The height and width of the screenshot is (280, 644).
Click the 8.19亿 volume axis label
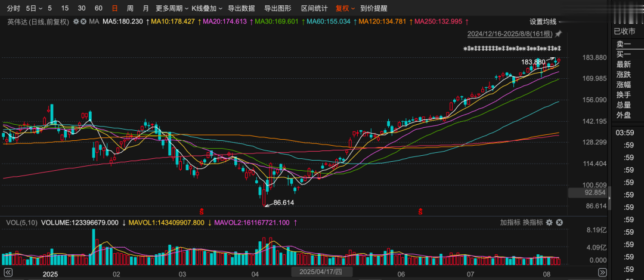[x=597, y=230]
